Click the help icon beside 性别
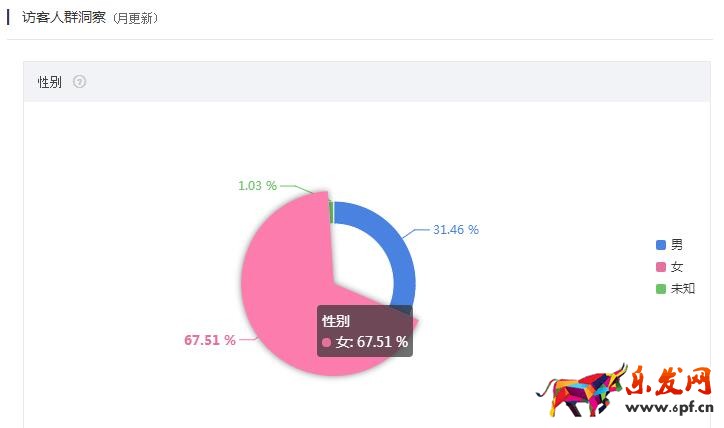 coord(80,82)
